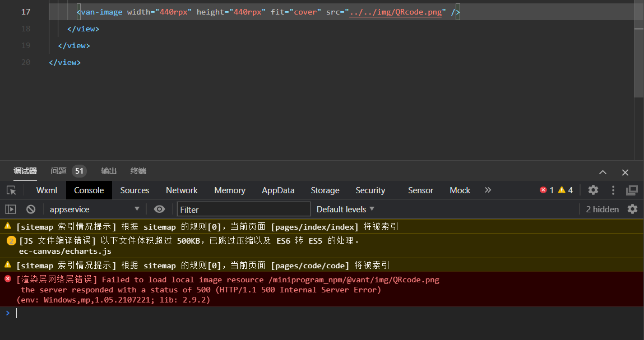Open the Default levels dropdown
Screen dimensions: 644x340
pyautogui.click(x=345, y=209)
